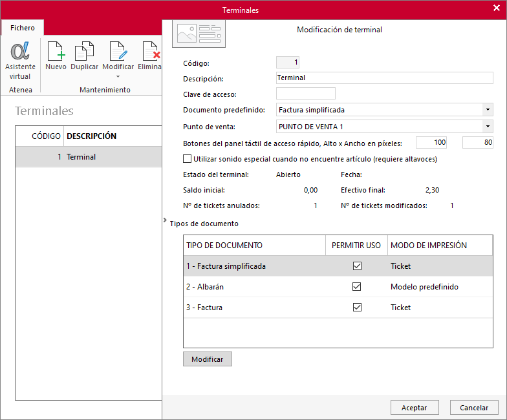This screenshot has height=420, width=507.
Task: Select the Terminal row in the list
Action: pos(89,156)
